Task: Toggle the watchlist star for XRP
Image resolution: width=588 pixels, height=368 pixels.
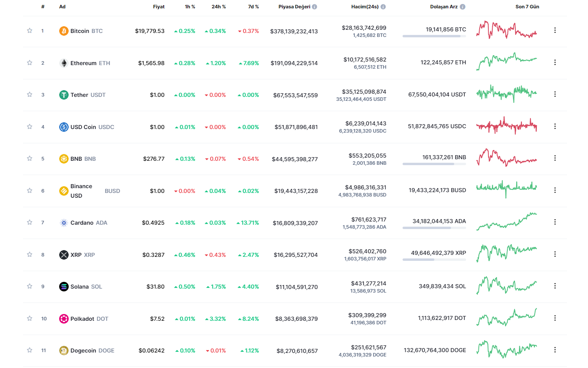Action: (29, 254)
